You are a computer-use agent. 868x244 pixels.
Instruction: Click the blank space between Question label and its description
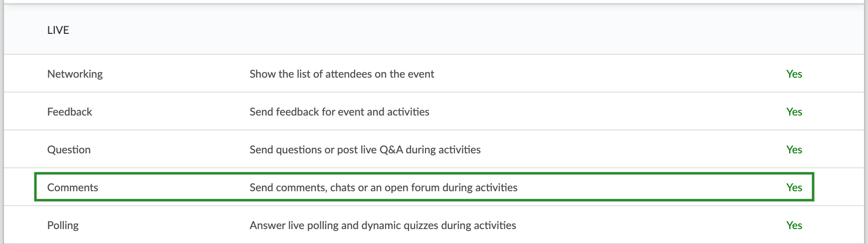click(x=170, y=149)
